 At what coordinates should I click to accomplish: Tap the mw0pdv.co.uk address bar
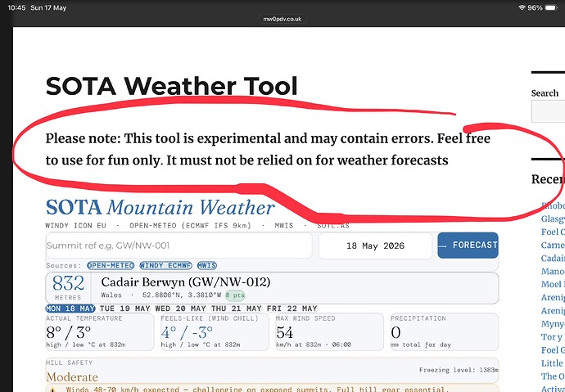282,19
